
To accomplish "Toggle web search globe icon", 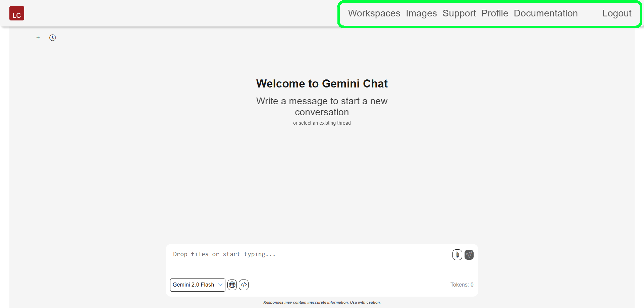I will tap(232, 285).
